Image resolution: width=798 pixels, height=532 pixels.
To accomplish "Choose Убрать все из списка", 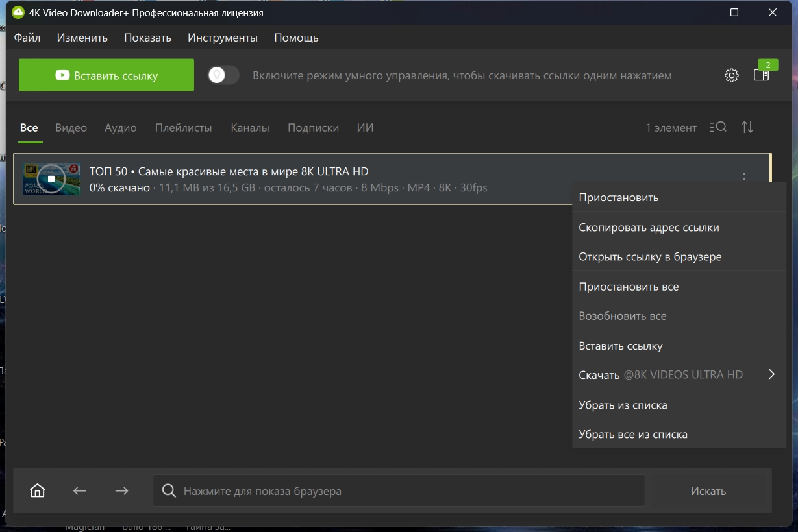I will click(679, 434).
